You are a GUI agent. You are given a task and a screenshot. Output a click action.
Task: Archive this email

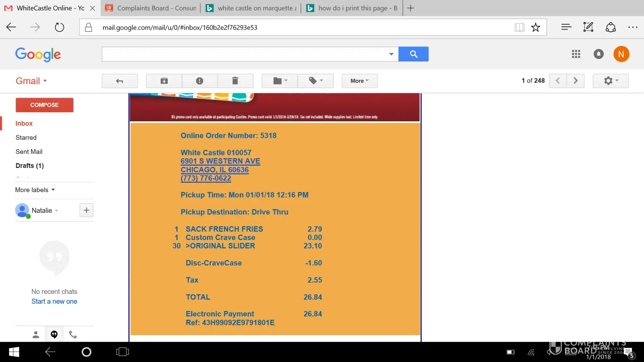(164, 81)
